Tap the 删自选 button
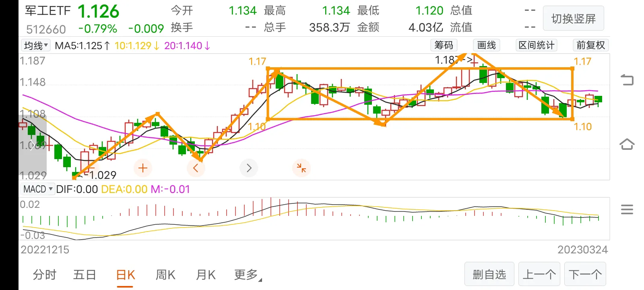This screenshot has height=290, width=644. pos(489,274)
